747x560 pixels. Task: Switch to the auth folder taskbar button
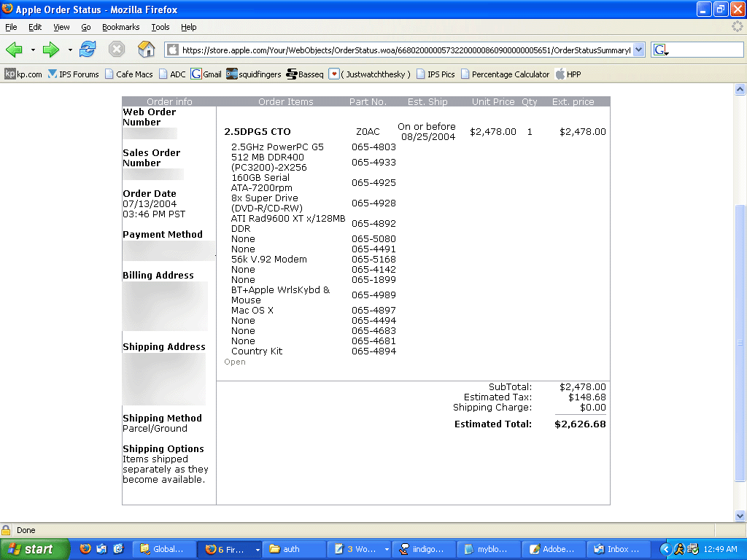click(294, 549)
